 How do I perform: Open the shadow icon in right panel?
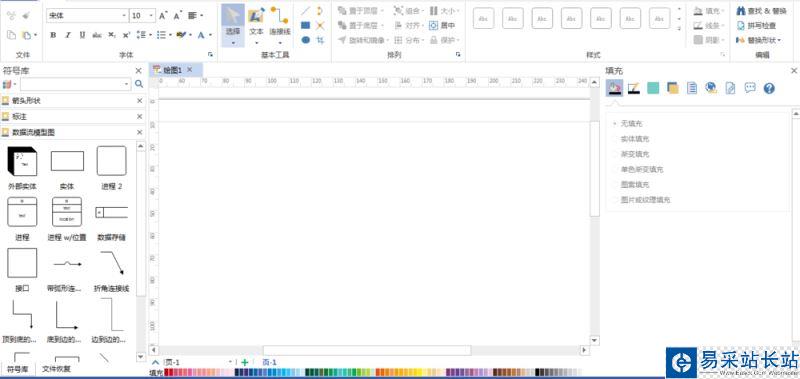(x=672, y=88)
